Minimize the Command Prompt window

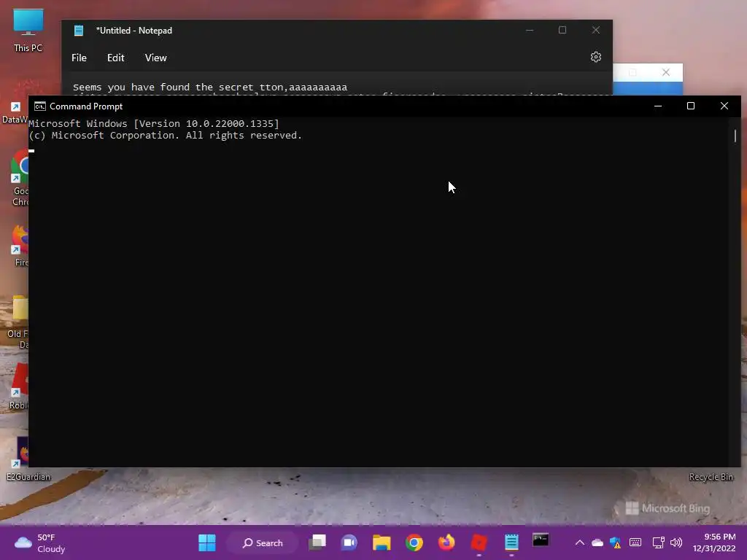tap(658, 106)
